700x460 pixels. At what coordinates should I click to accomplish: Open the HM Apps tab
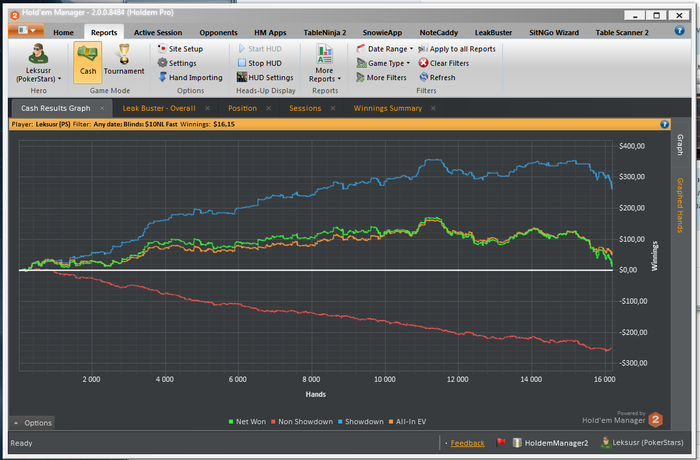pyautogui.click(x=270, y=32)
